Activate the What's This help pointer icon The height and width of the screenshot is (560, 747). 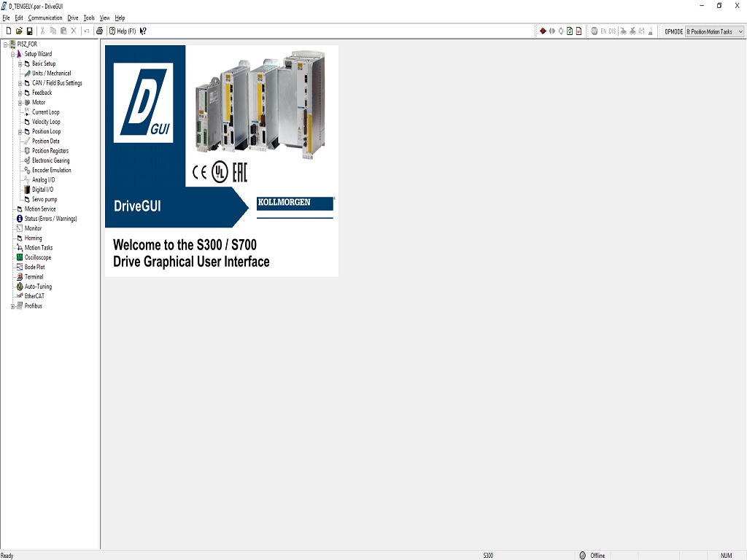pyautogui.click(x=143, y=31)
